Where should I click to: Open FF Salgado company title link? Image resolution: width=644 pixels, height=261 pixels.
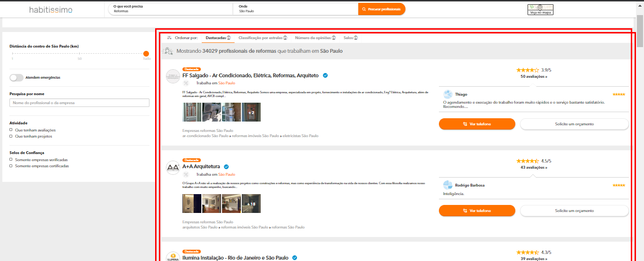[250, 75]
